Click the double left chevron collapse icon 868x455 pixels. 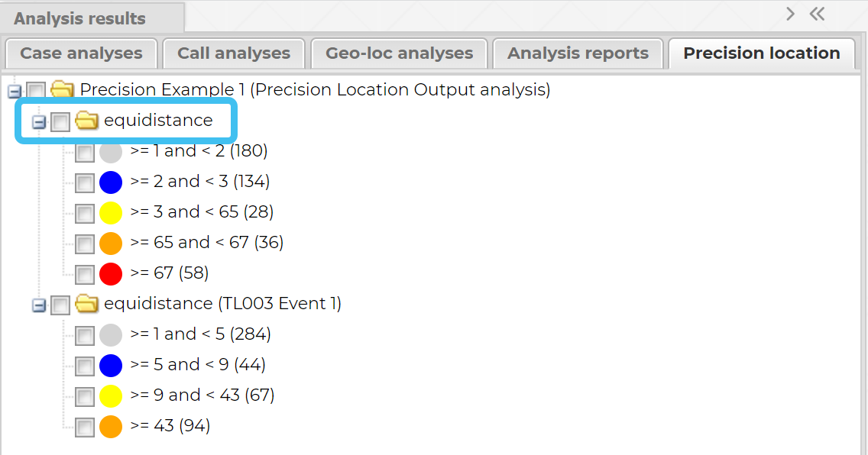click(x=817, y=14)
